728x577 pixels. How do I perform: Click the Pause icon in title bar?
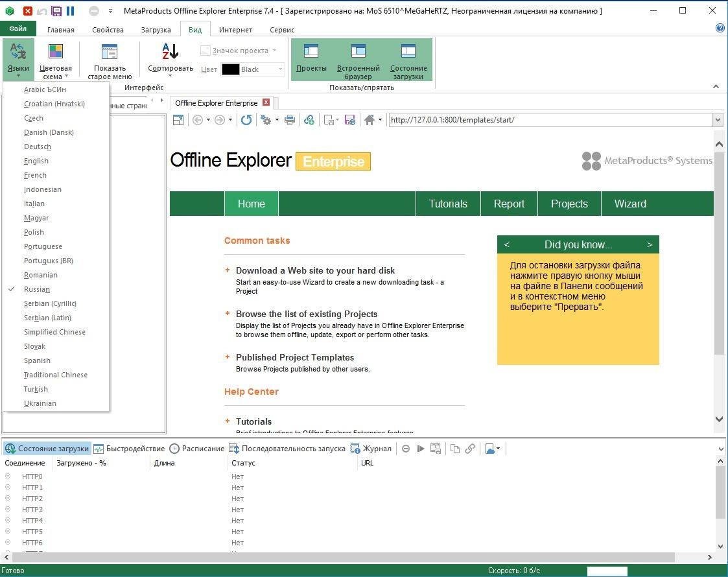point(71,10)
